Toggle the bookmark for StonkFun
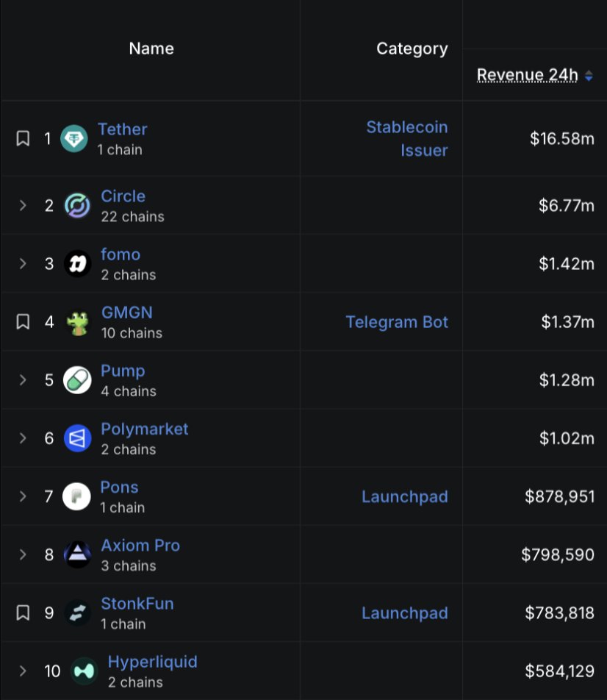The height and width of the screenshot is (700, 607). tap(23, 612)
